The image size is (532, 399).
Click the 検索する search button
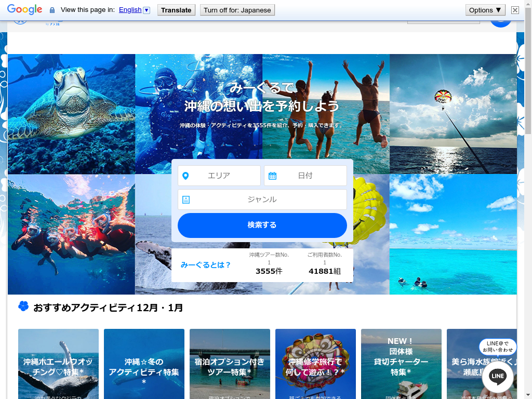coord(262,225)
